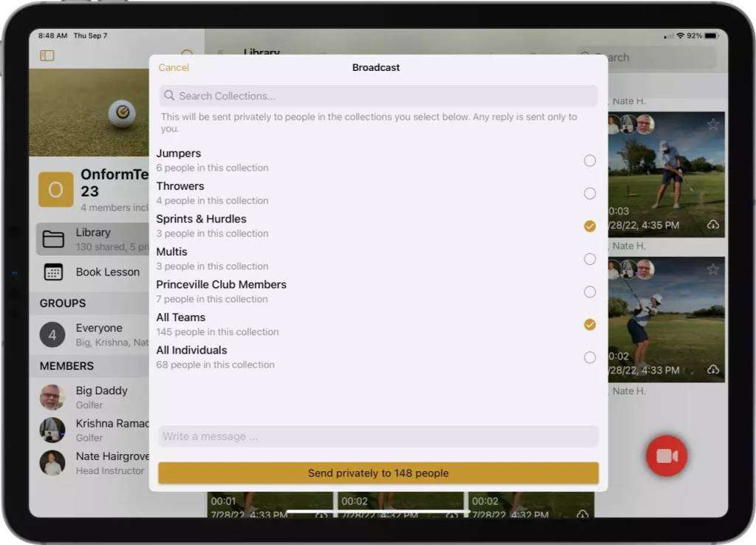Send privately to 148 people

379,473
